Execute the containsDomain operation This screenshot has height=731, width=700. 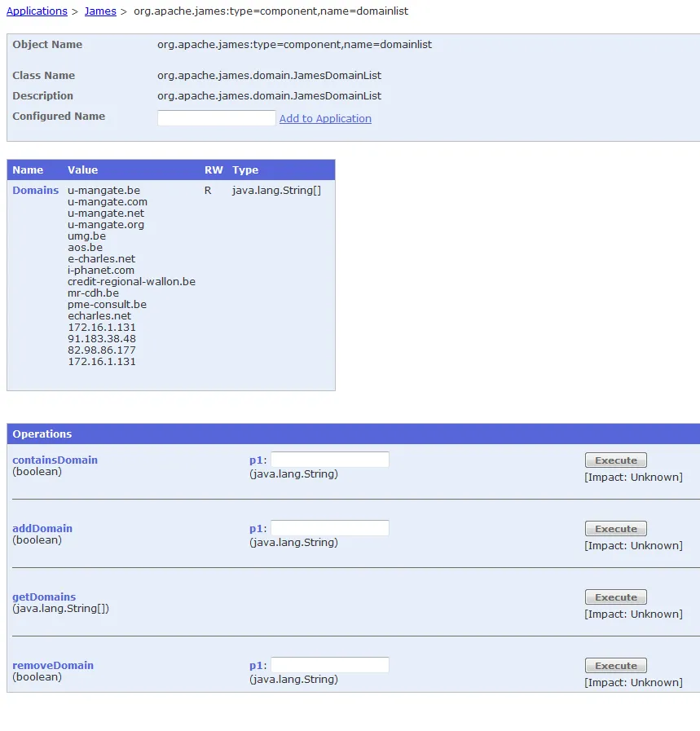[x=615, y=460]
